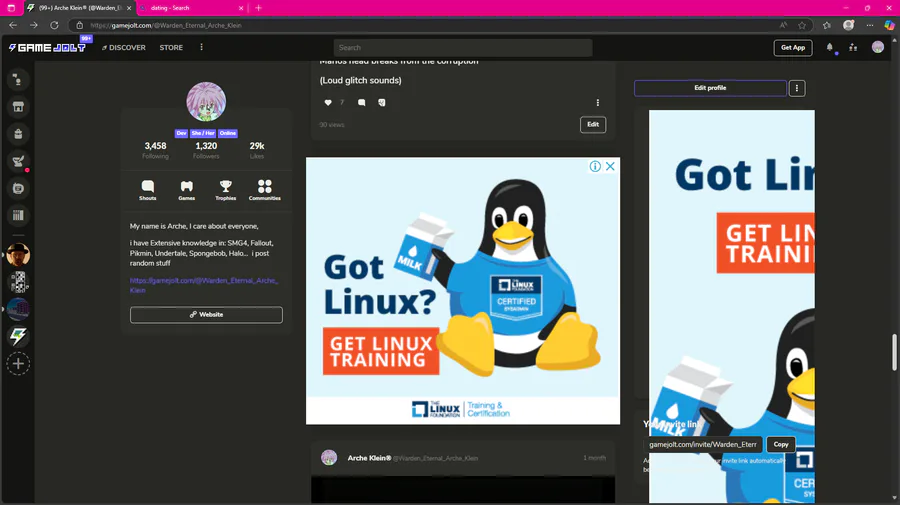The image size is (900, 505).
Task: Open the lower post author avatar
Action: click(329, 457)
